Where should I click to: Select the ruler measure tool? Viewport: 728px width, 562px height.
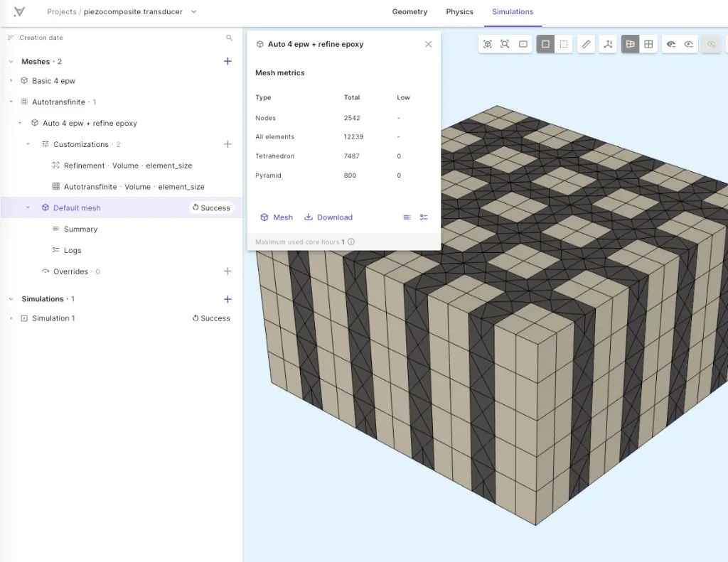click(x=587, y=44)
